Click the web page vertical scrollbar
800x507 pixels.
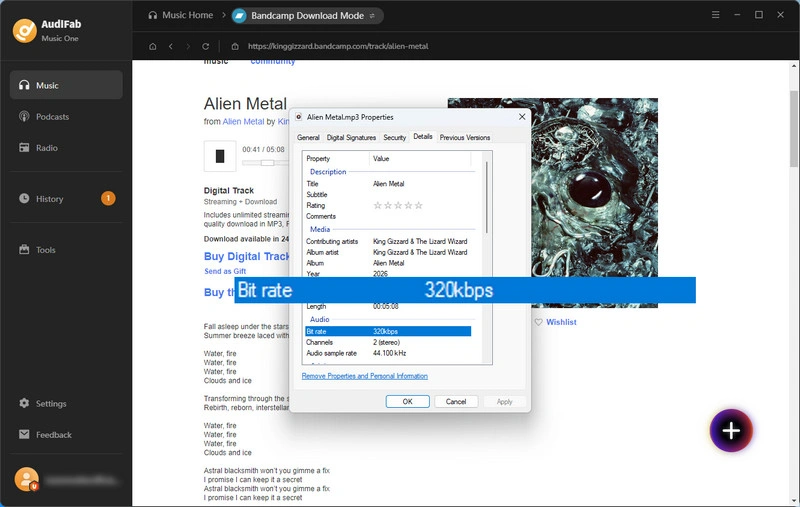[794, 128]
